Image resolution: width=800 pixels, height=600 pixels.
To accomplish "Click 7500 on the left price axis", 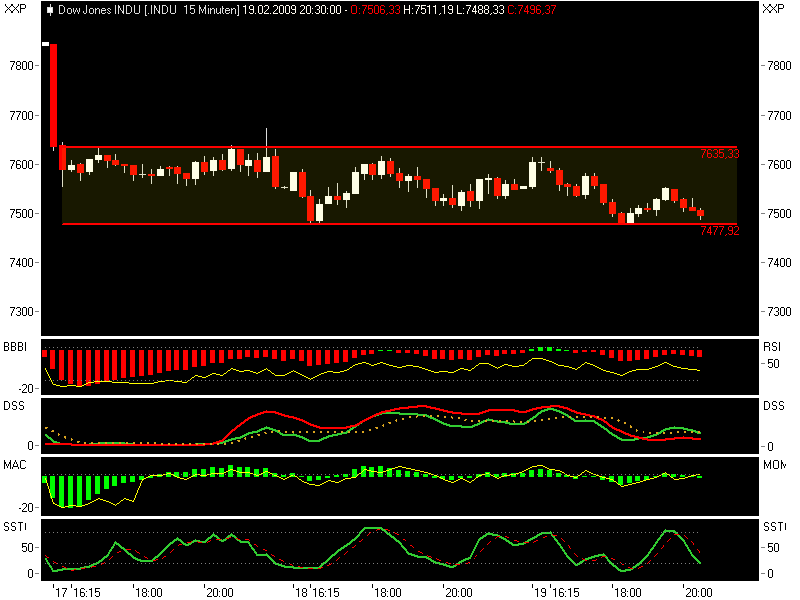I will pos(21,214).
